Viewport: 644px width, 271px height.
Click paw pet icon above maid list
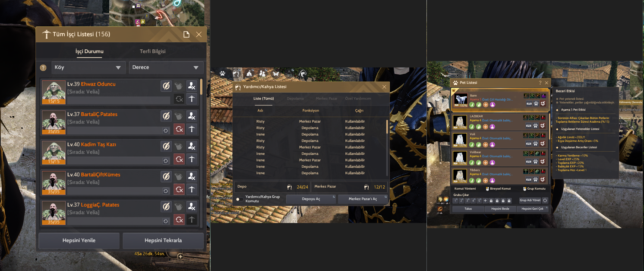coord(222,73)
